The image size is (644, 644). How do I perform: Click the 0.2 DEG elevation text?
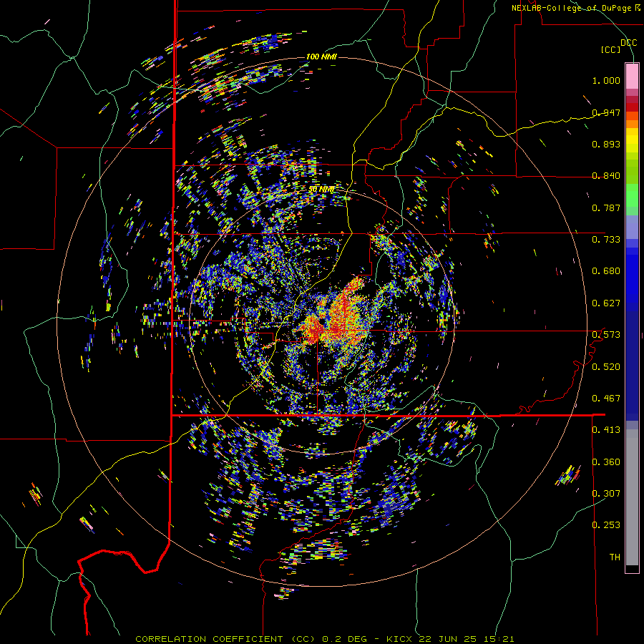(346, 639)
